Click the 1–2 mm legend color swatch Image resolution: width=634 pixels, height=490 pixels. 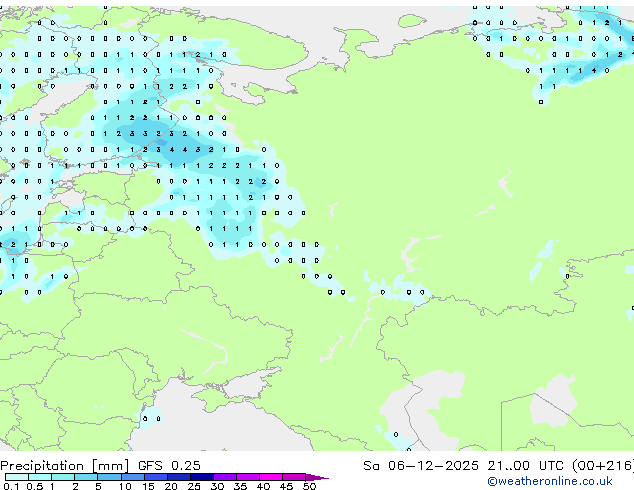click(63, 477)
